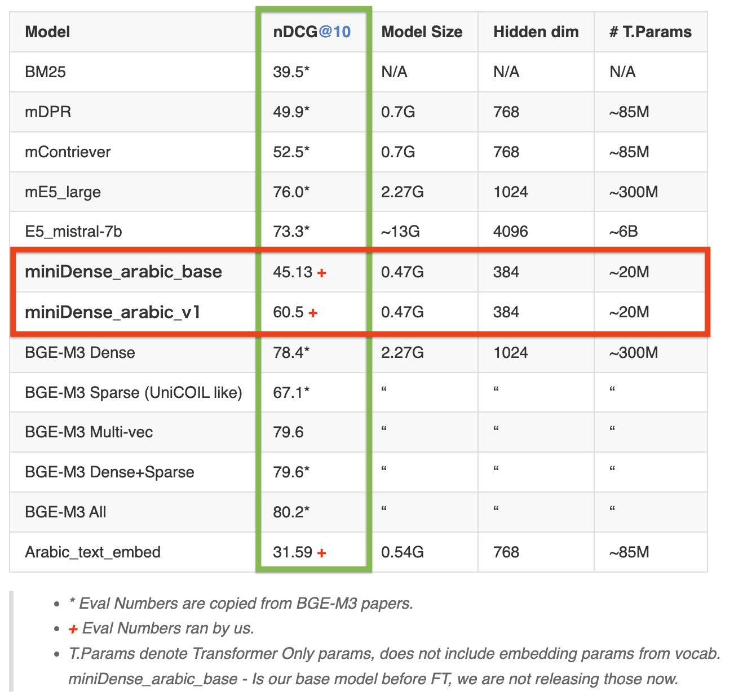Click the red plus in the footnote legend
734x700 pixels.
click(73, 629)
